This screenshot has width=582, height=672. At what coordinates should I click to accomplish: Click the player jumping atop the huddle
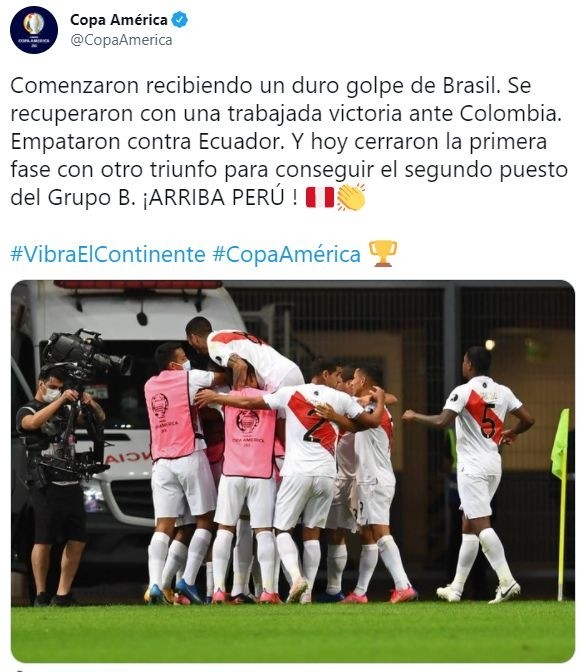point(244,354)
